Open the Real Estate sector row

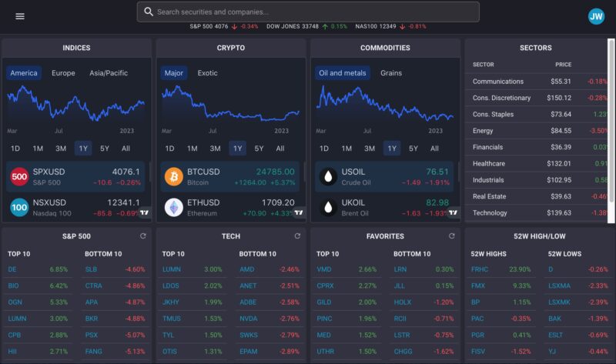tap(536, 196)
